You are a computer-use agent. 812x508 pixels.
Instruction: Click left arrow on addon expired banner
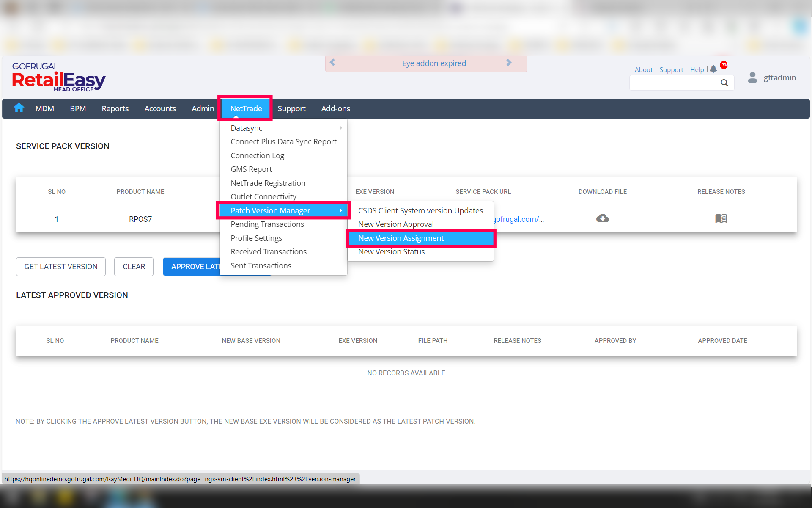coord(332,63)
